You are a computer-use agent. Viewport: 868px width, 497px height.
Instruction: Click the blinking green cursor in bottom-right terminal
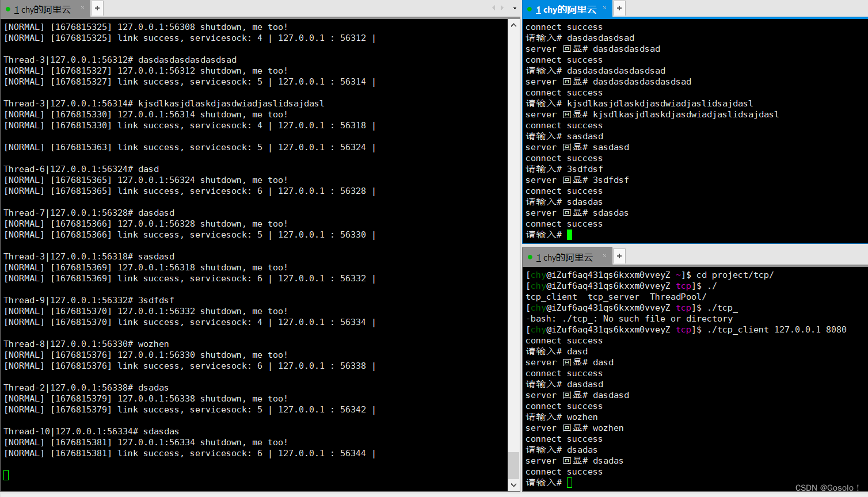[569, 482]
